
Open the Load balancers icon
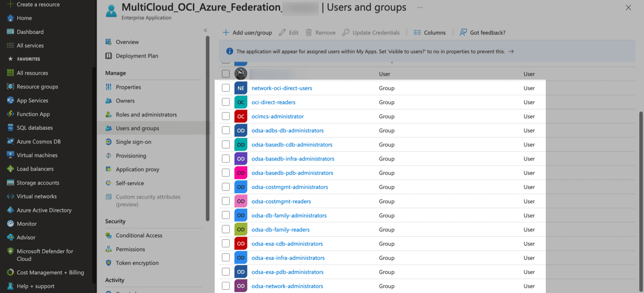[10, 169]
